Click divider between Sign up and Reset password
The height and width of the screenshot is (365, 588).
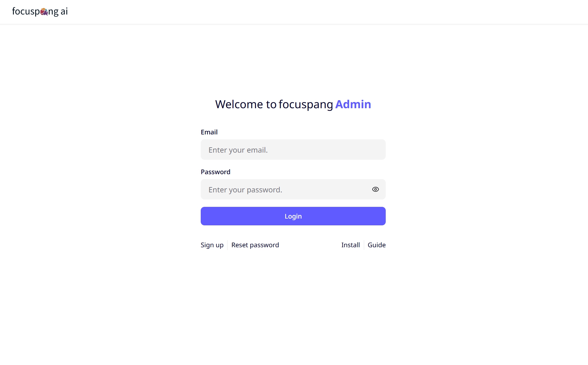click(x=228, y=245)
